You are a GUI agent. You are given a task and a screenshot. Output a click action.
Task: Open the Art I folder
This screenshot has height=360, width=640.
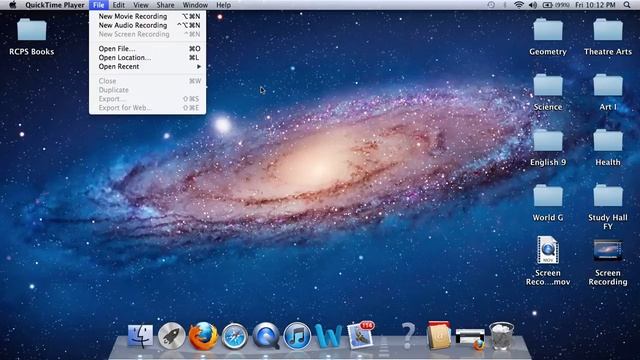point(608,92)
